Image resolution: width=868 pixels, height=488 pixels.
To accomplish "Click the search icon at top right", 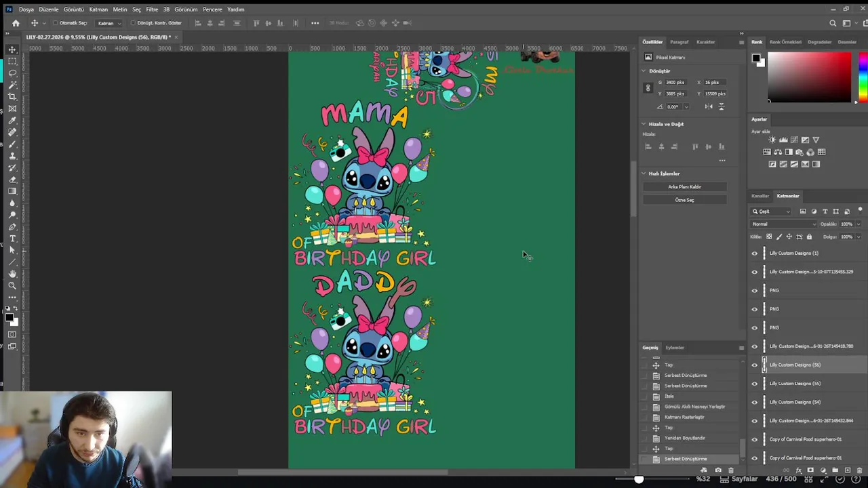I will tap(833, 23).
